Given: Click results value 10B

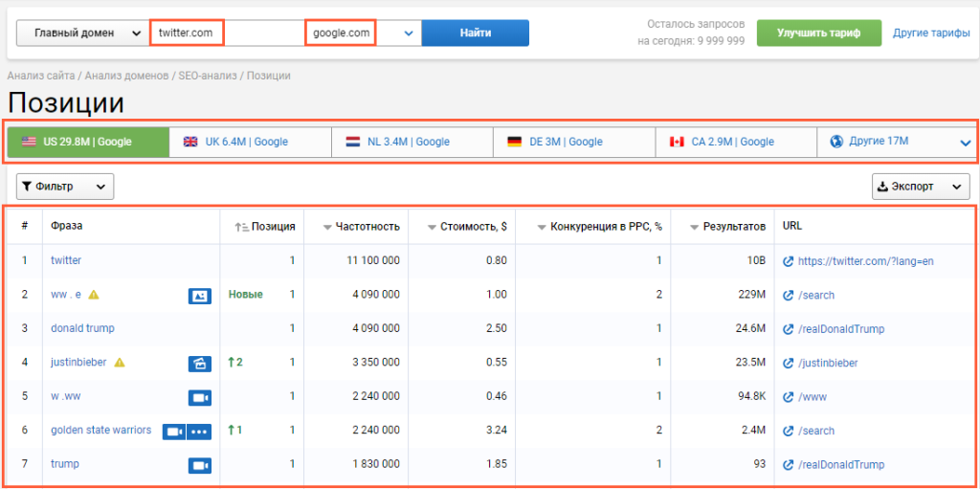Looking at the screenshot, I should pos(755,261).
